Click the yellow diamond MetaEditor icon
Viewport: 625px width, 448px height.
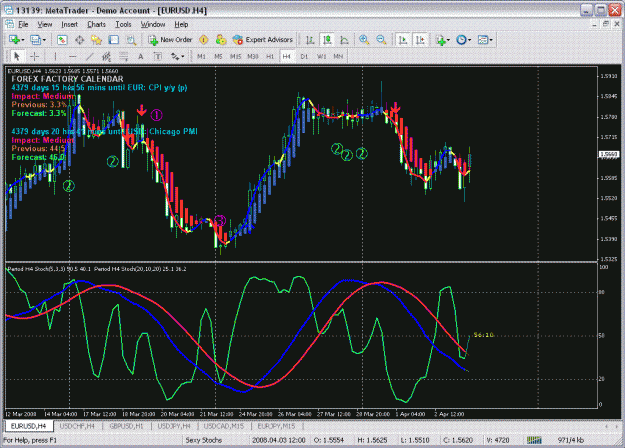pyautogui.click(x=204, y=40)
